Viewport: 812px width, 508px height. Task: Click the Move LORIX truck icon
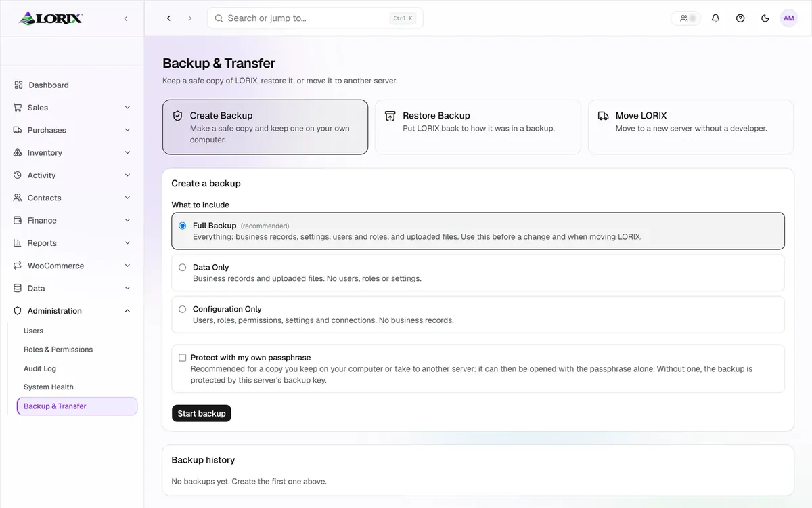point(604,116)
